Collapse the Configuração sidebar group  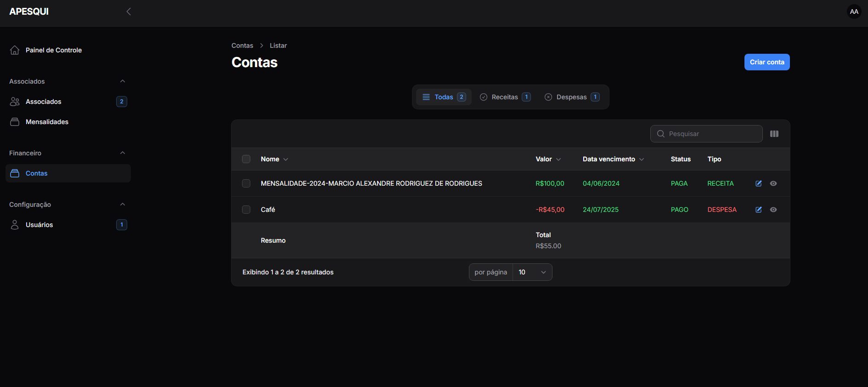click(122, 205)
